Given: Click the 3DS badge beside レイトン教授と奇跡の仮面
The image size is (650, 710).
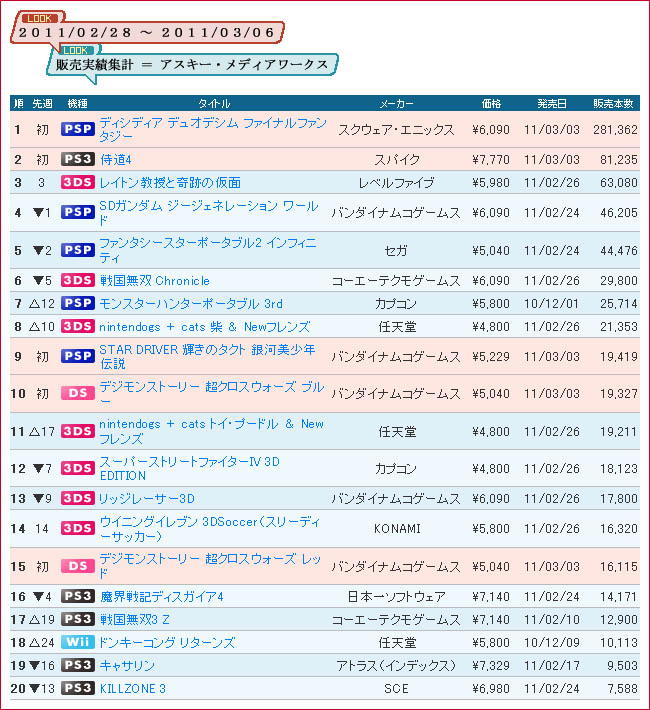Looking at the screenshot, I should tap(78, 182).
